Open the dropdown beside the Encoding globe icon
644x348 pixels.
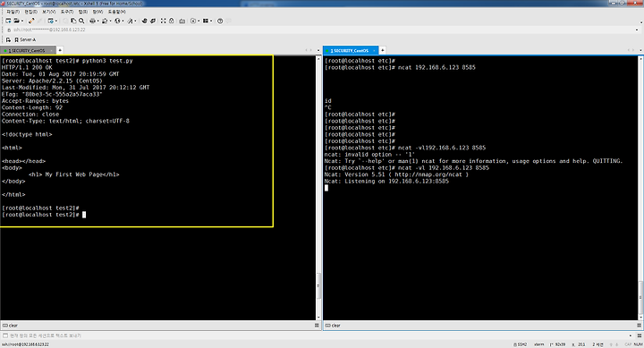(123, 21)
